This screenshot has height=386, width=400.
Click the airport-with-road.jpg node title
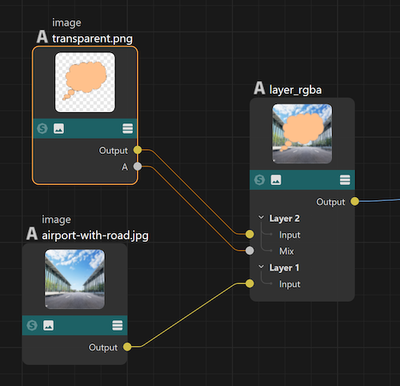(95, 235)
